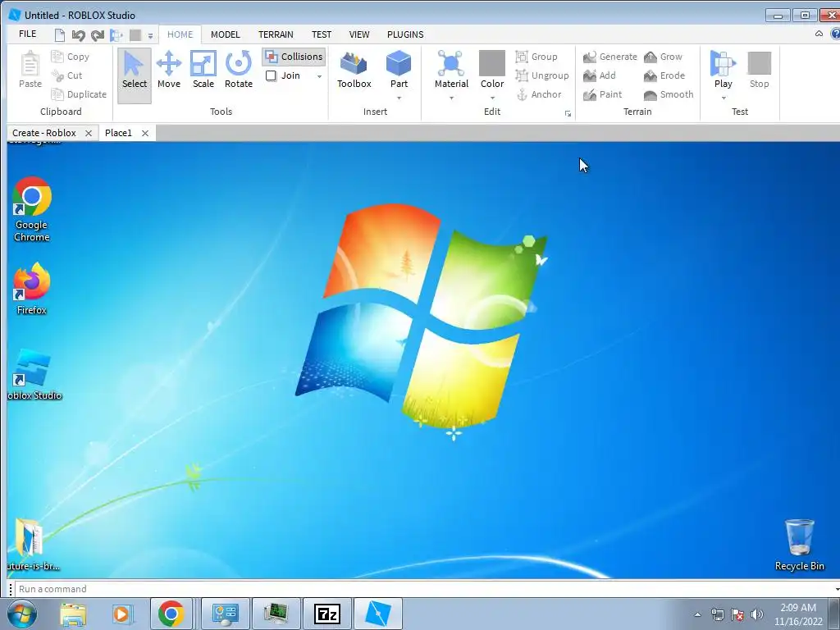The height and width of the screenshot is (630, 840).
Task: Click Duplicate in Clipboard group
Action: 79,94
